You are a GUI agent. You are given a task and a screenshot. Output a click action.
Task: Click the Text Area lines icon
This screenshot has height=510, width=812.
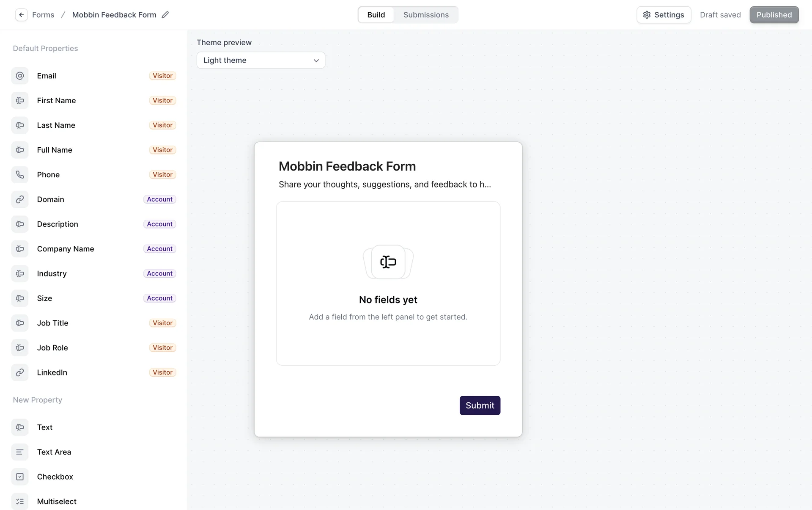pyautogui.click(x=20, y=452)
